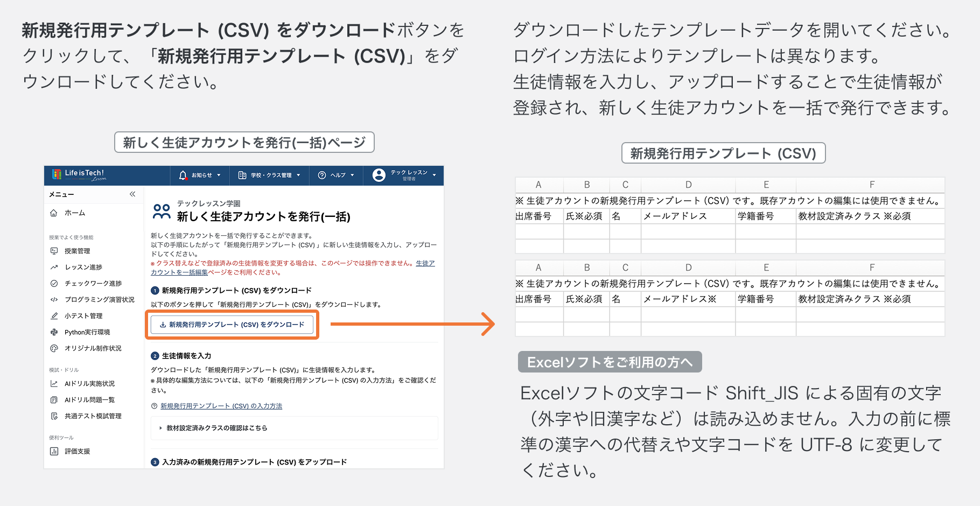
Task: Open AIドリル実施状況 menu item
Action: (89, 383)
